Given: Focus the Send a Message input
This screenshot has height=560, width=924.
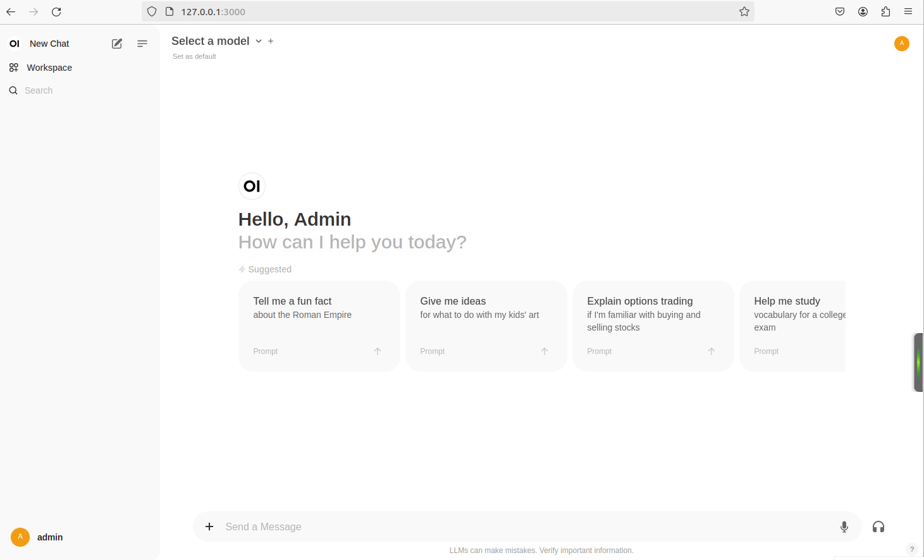Looking at the screenshot, I should click(525, 527).
